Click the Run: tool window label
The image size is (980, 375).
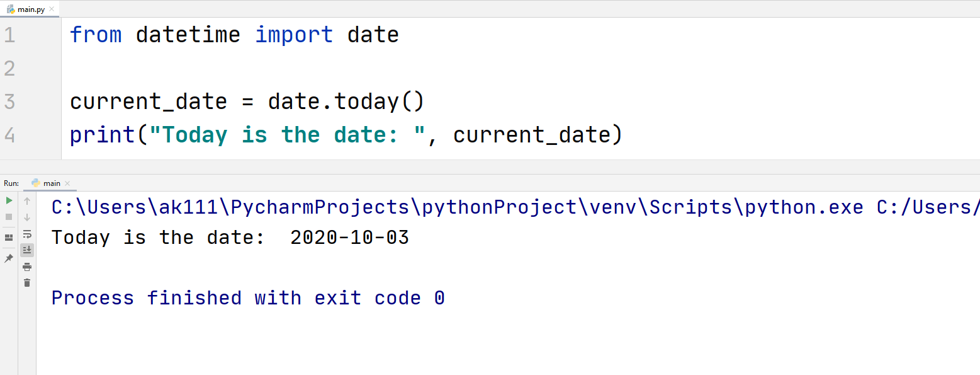11,183
